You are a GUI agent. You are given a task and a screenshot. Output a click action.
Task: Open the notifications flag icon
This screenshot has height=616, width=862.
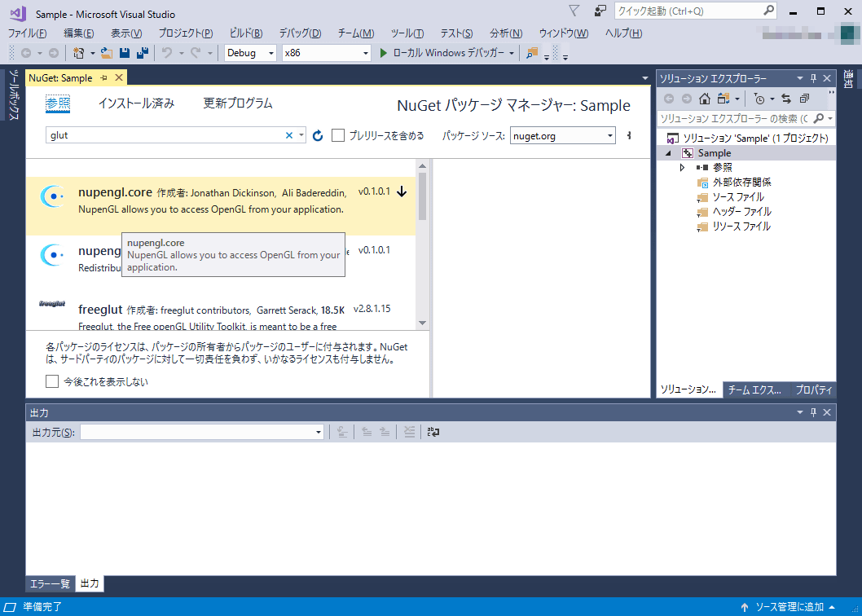574,11
